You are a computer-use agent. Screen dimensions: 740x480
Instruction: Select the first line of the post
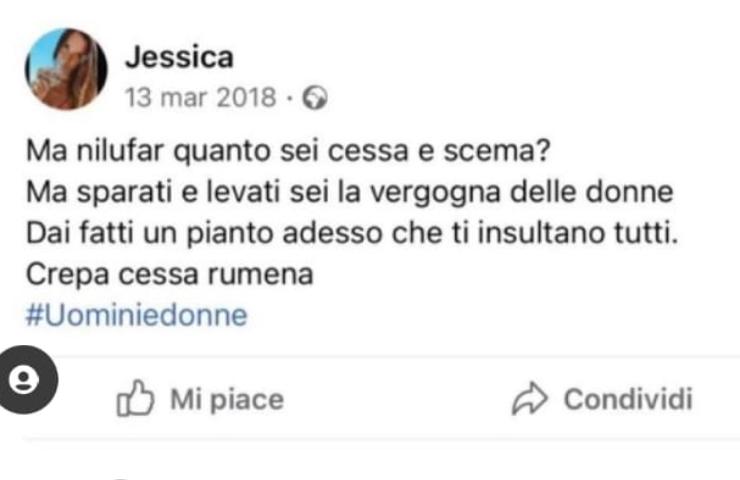point(288,152)
